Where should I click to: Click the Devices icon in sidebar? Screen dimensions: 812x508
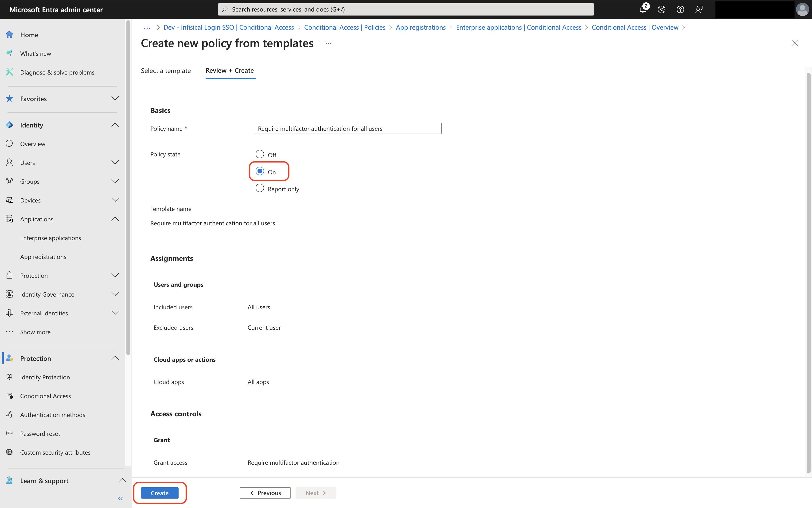click(x=9, y=200)
